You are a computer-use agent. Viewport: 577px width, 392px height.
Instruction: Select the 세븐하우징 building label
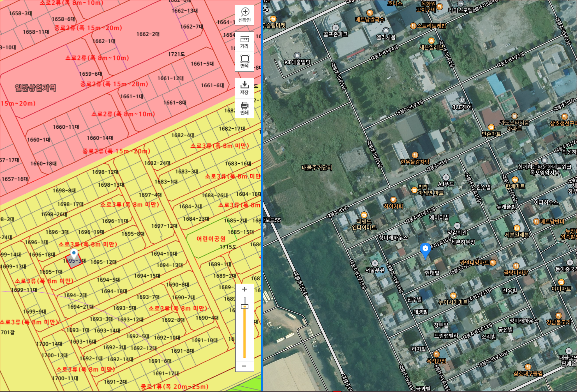click(463, 242)
